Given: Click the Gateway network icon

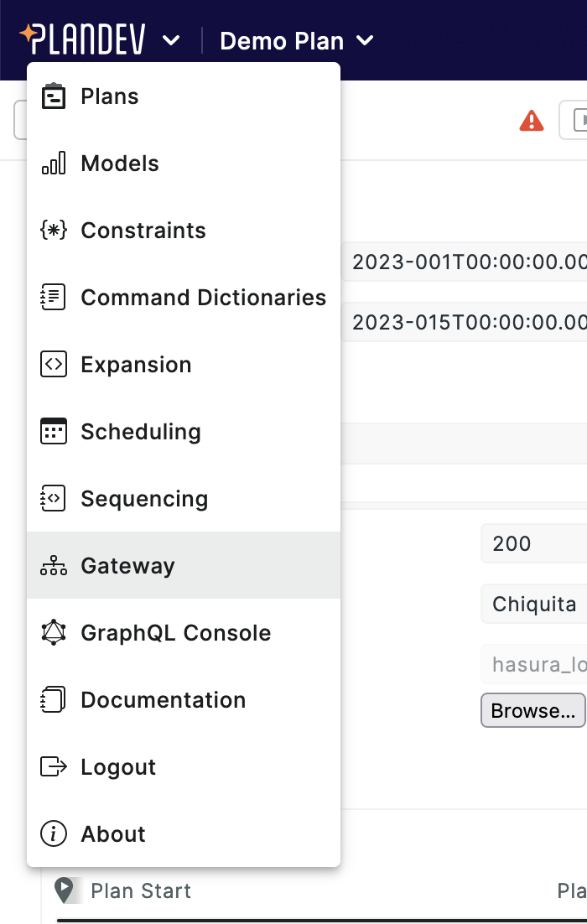Looking at the screenshot, I should click(x=53, y=565).
